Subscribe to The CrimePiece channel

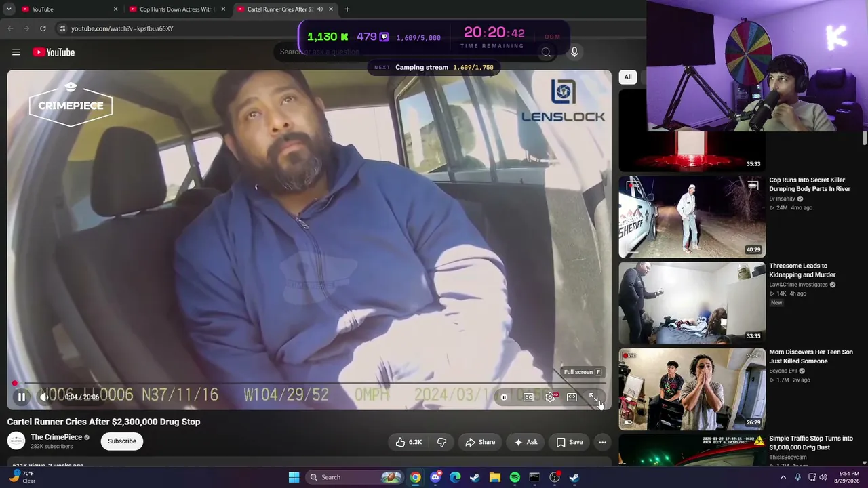click(x=122, y=441)
